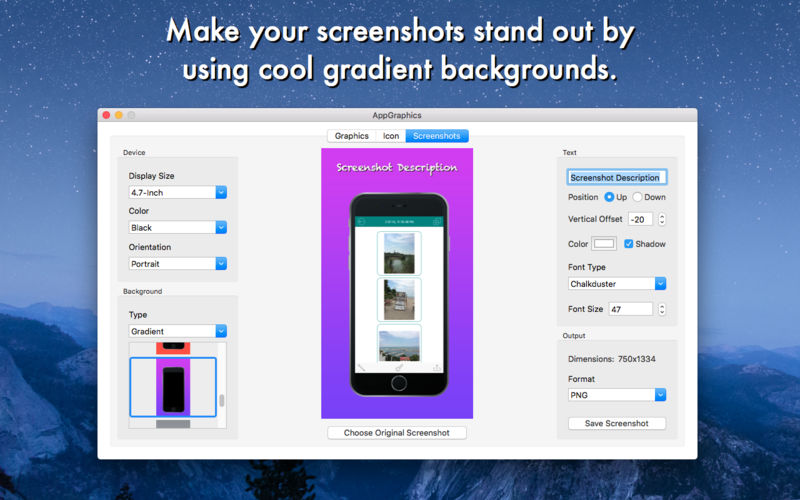This screenshot has height=500, width=800.
Task: Click the Vertical Offset value field
Action: [640, 219]
